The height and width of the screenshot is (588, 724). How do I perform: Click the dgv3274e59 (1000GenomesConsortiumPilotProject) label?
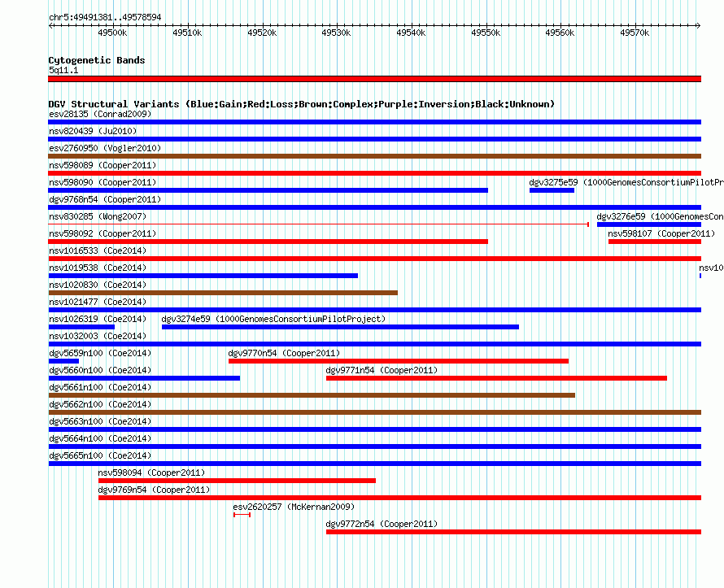click(273, 319)
